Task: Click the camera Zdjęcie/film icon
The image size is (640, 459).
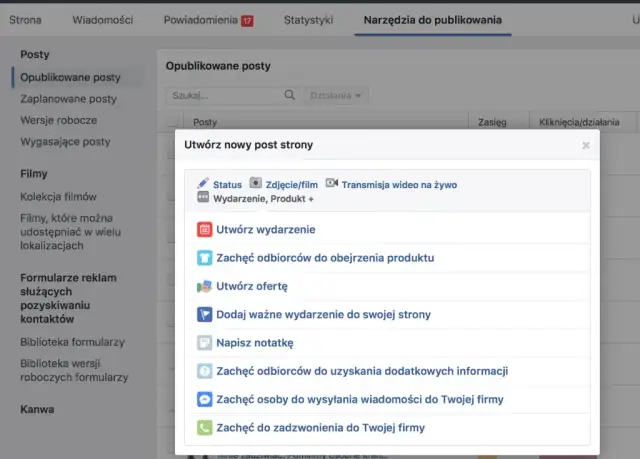Action: pyautogui.click(x=256, y=183)
